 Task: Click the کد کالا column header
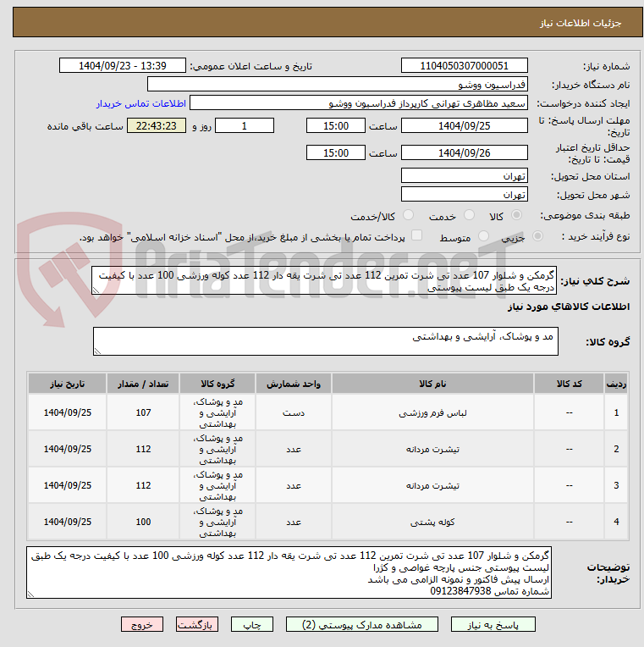[569, 384]
